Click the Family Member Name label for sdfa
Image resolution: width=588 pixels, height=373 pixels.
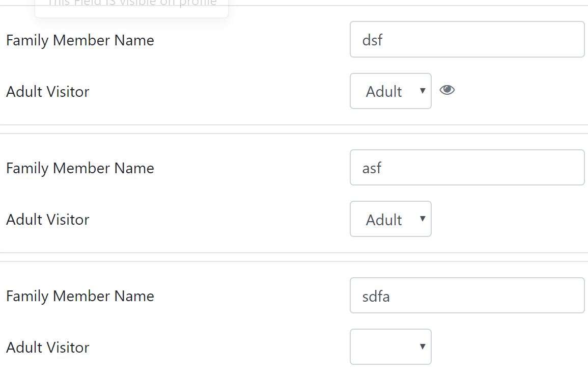[80, 296]
